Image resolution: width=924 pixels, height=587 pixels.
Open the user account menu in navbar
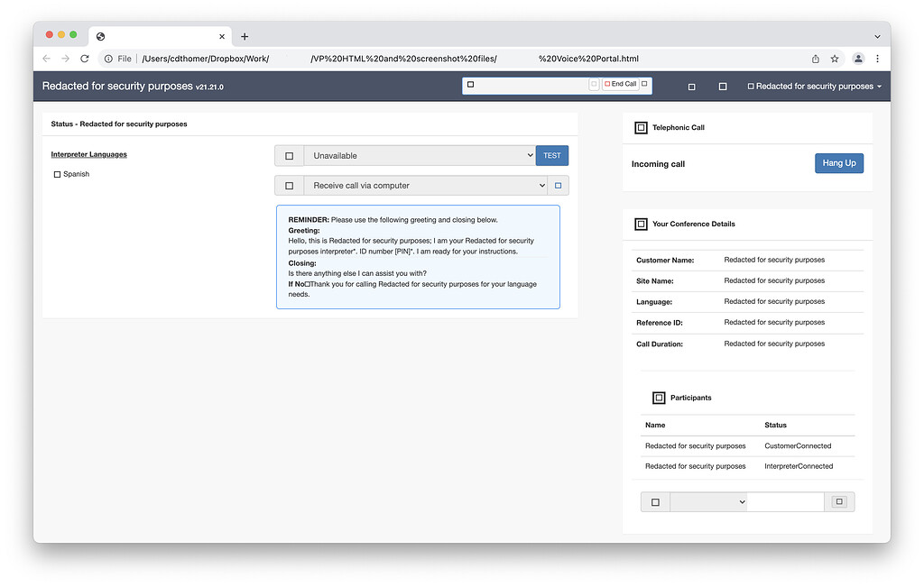[x=815, y=87]
